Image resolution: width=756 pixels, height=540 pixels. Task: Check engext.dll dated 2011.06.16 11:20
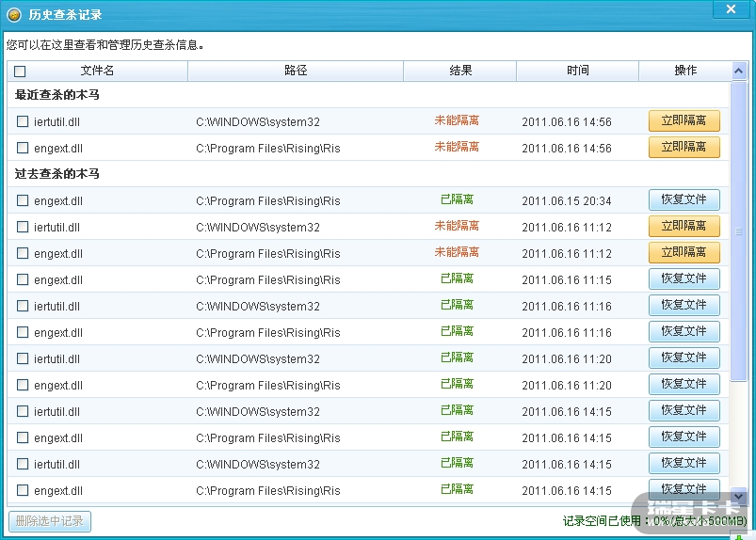pyautogui.click(x=23, y=385)
